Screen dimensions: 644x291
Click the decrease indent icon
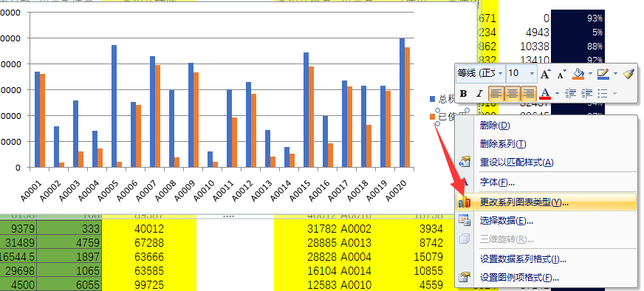570,94
